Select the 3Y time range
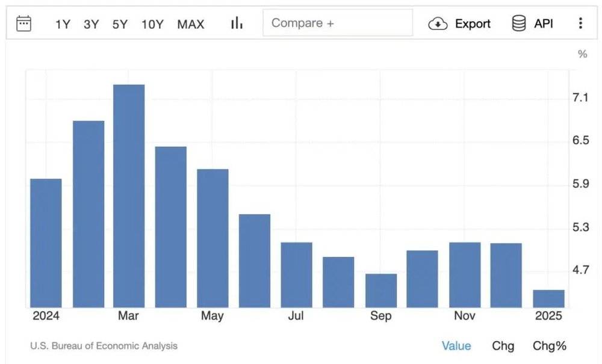The width and height of the screenshot is (602, 364). (92, 24)
